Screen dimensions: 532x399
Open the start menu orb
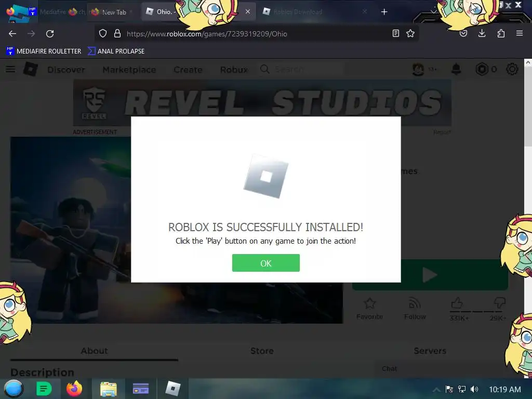point(14,389)
